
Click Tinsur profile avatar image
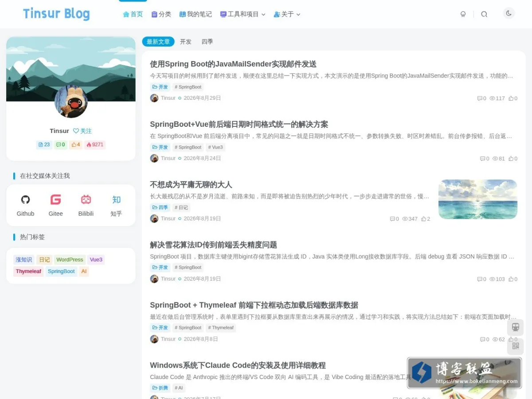point(71,102)
